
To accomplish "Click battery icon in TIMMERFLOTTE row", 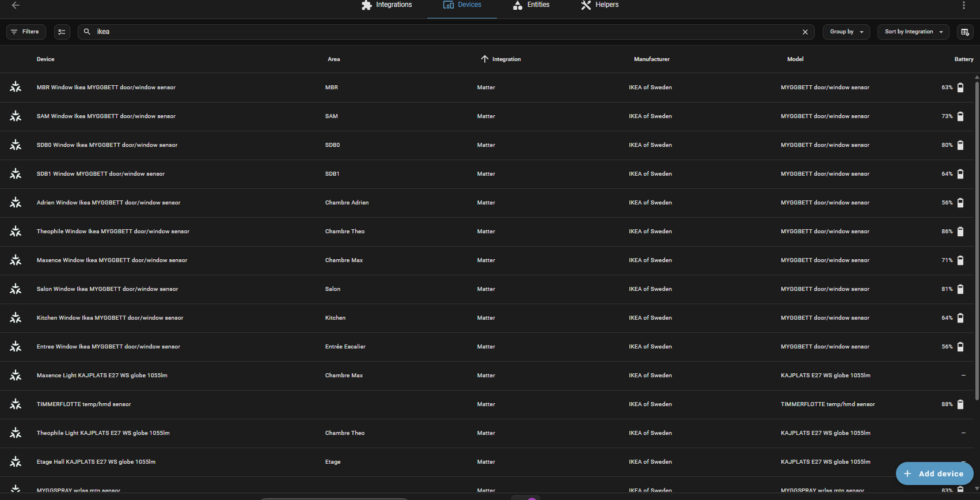I will (960, 404).
